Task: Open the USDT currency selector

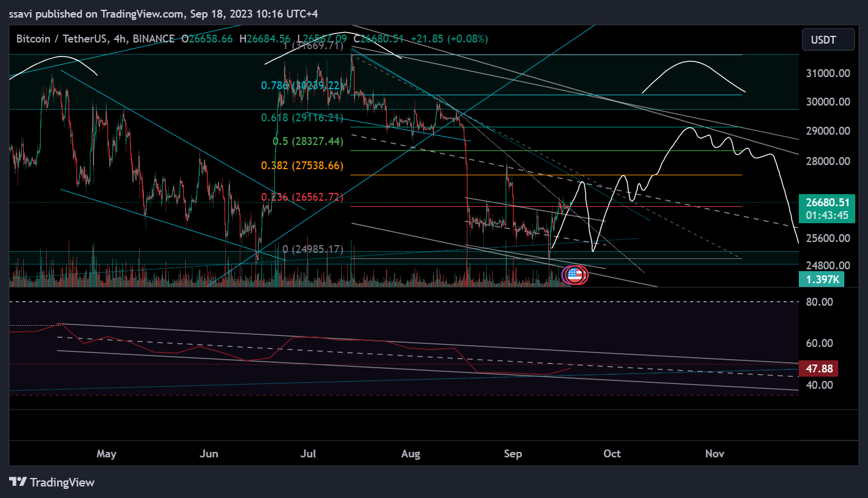Action: 828,40
